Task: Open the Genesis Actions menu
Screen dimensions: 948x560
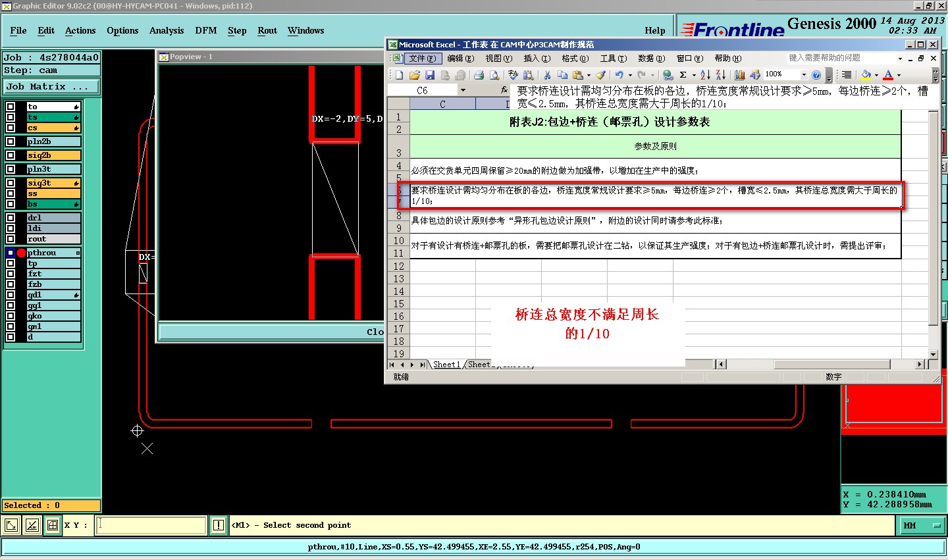Action: (80, 30)
